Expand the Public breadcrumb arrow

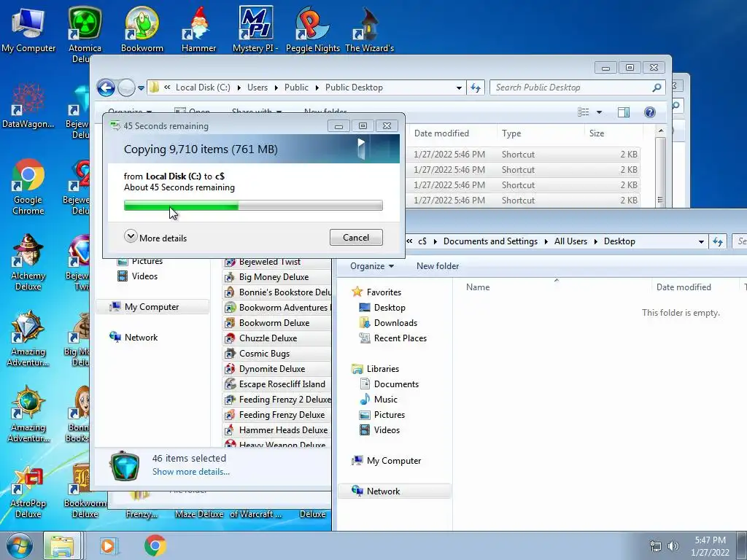(317, 87)
